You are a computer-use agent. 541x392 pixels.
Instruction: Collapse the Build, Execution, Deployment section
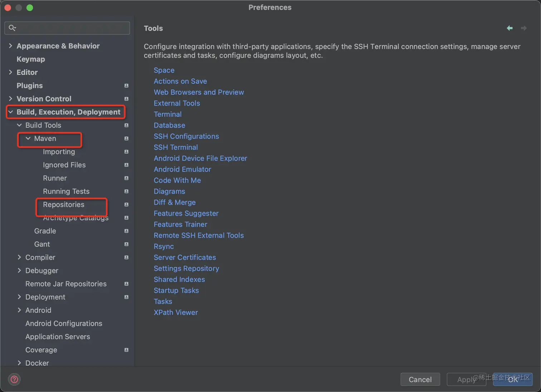tap(10, 112)
